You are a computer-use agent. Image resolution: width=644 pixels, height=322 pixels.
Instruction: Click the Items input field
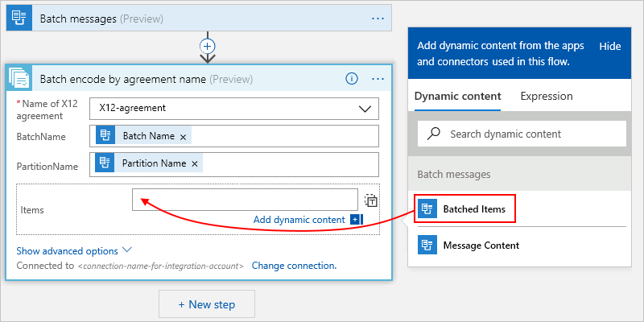245,200
